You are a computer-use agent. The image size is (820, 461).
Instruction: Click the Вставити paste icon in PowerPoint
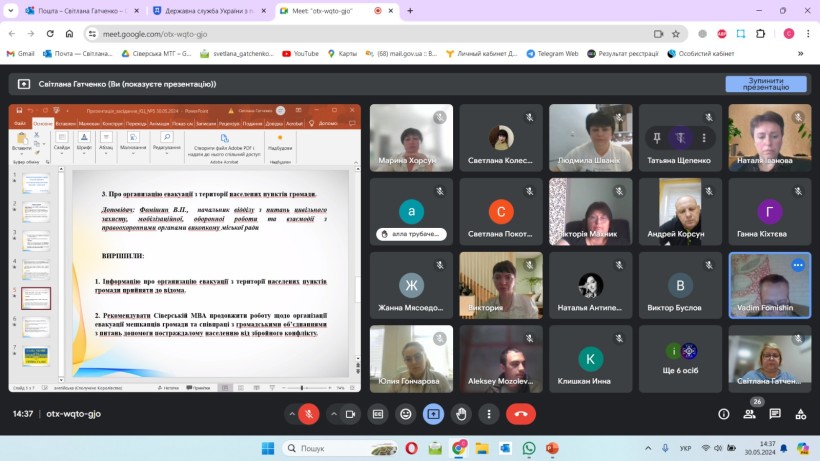tap(22, 141)
